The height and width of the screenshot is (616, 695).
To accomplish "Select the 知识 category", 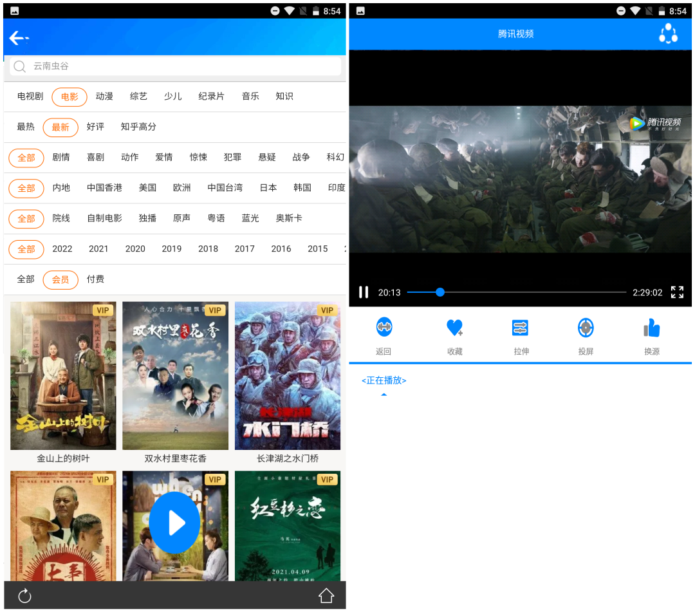I will [284, 97].
